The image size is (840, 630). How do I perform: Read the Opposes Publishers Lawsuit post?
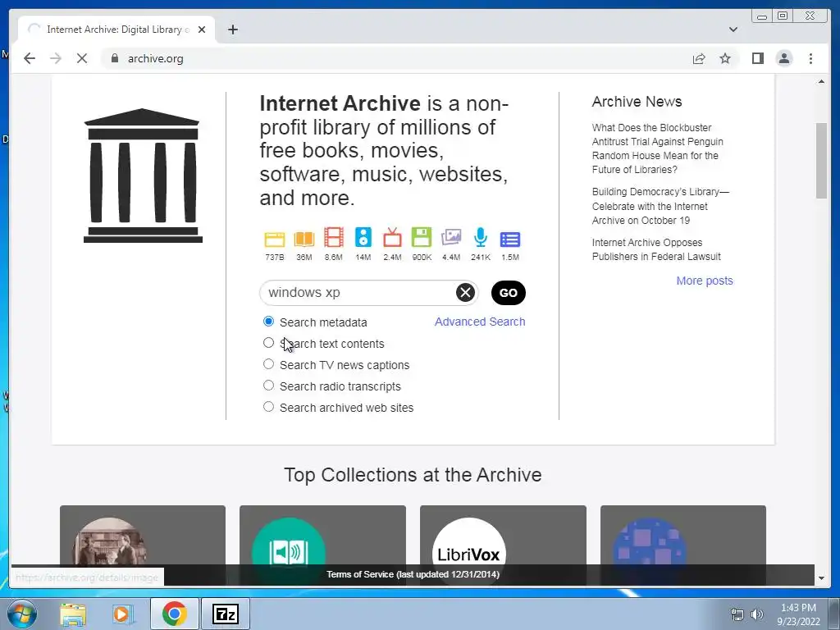tap(656, 249)
